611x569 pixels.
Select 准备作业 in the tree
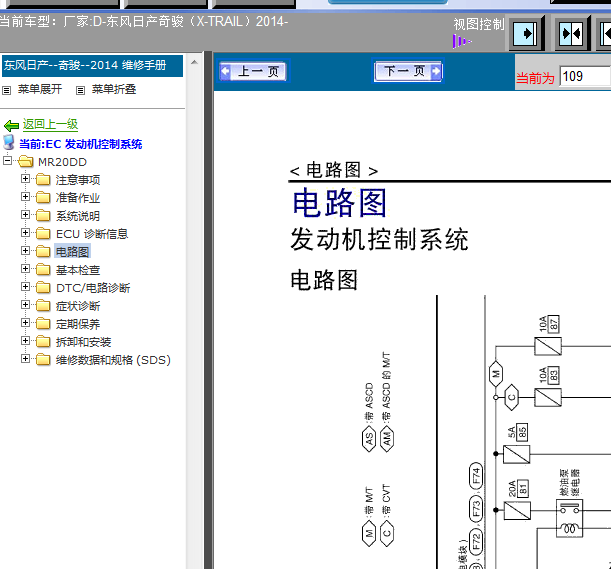pos(78,198)
